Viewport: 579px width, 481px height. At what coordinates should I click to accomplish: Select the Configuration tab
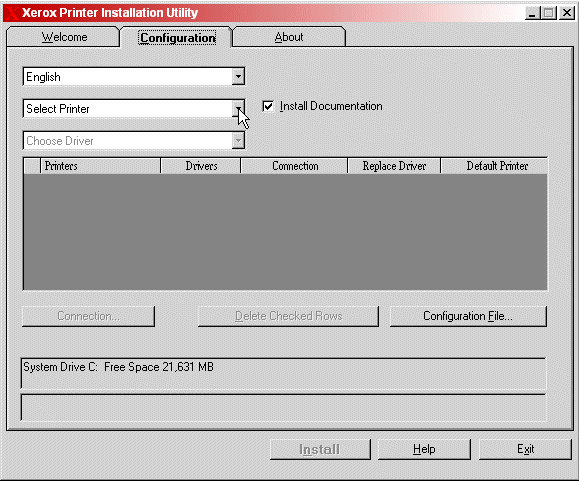(x=177, y=38)
